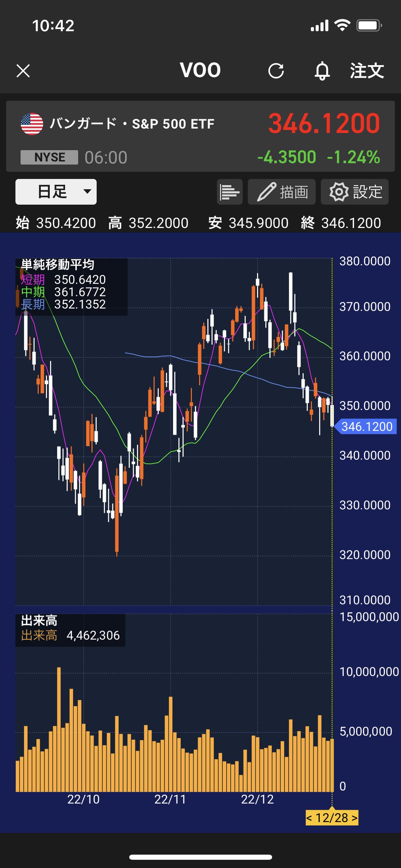Image resolution: width=401 pixels, height=868 pixels.
Task: Open the 日足 timeframe dropdown
Action: 56,192
